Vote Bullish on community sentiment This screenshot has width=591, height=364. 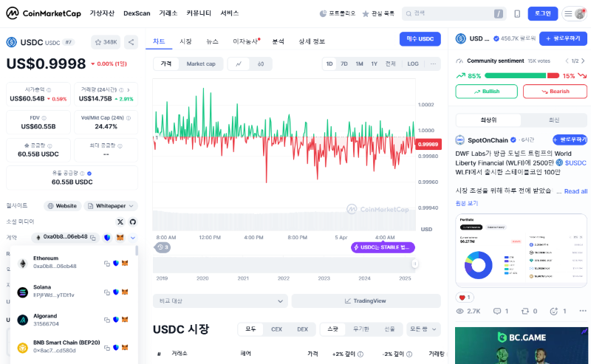pos(486,92)
